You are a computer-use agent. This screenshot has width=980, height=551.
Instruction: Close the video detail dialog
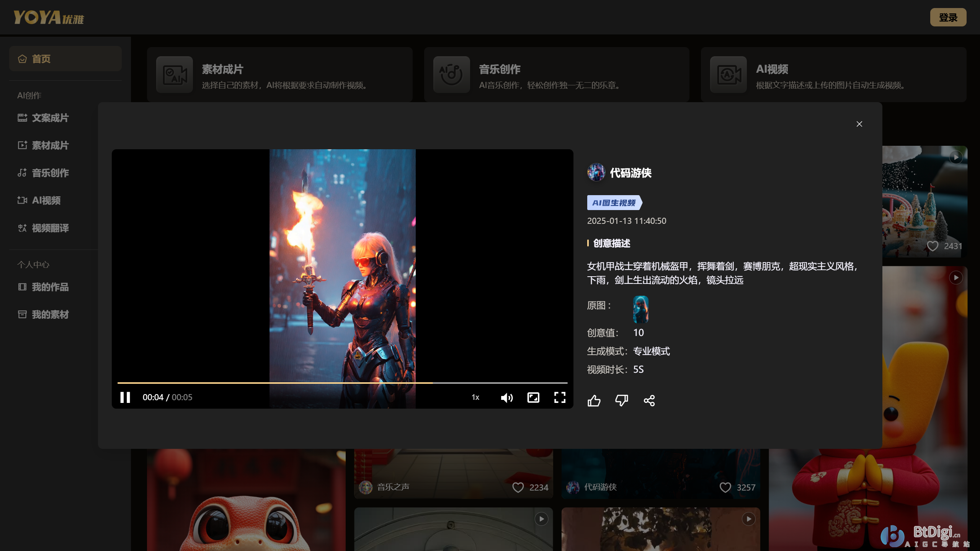(859, 124)
